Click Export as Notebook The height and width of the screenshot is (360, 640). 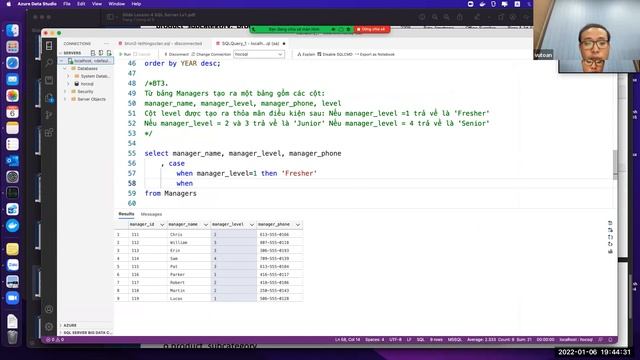pyautogui.click(x=375, y=54)
